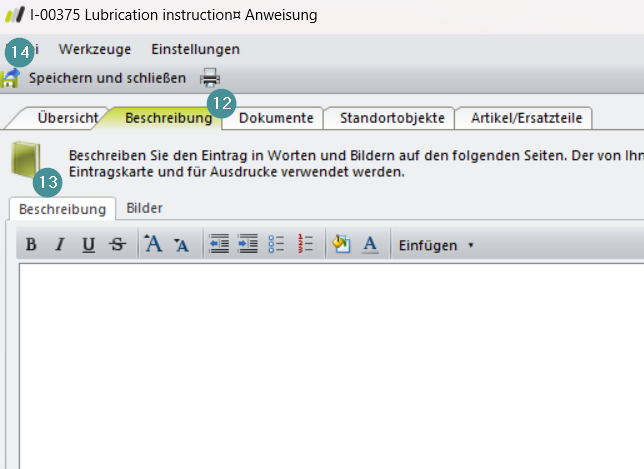This screenshot has width=644, height=469.
Task: Click the application logo in title bar
Action: click(15, 15)
